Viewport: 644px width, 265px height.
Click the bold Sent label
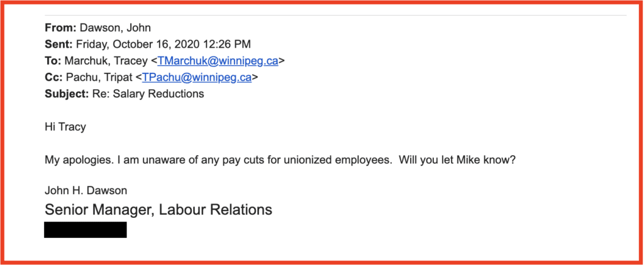[x=59, y=45]
